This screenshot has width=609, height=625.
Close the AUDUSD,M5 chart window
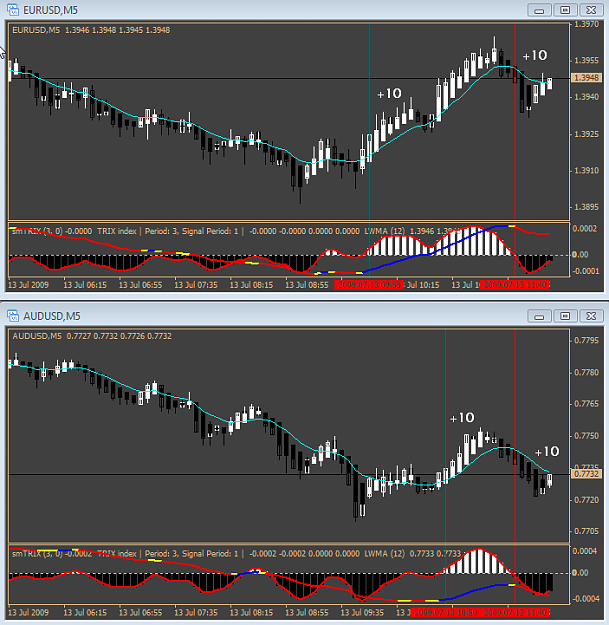tap(591, 316)
